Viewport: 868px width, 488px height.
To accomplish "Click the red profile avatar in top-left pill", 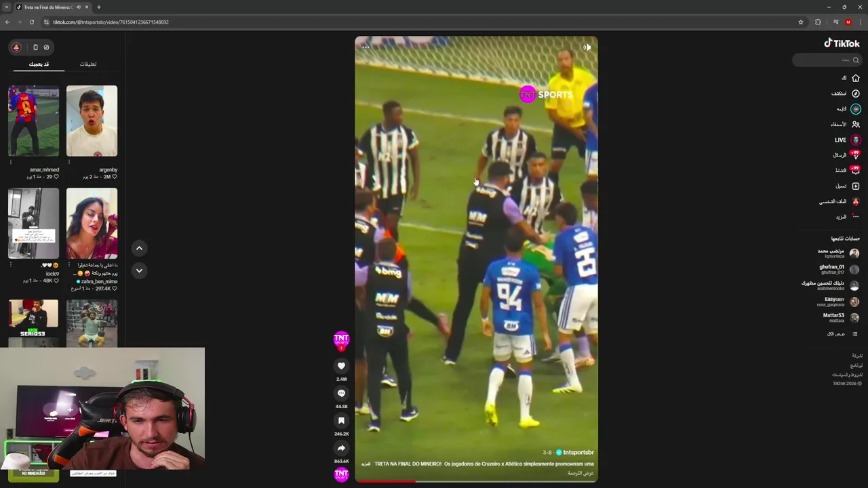I will click(16, 47).
